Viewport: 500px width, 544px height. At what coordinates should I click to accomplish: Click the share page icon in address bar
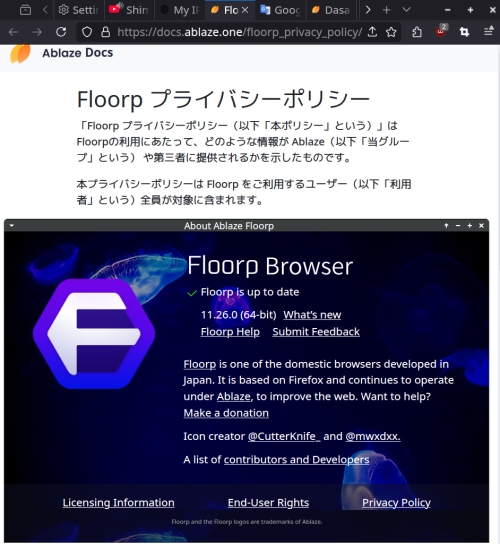pos(372,32)
